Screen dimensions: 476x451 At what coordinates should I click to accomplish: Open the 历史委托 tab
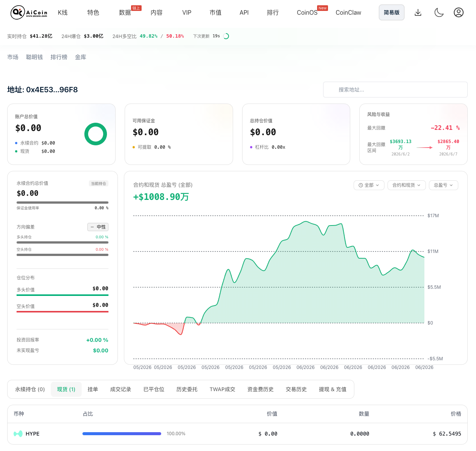(x=187, y=389)
